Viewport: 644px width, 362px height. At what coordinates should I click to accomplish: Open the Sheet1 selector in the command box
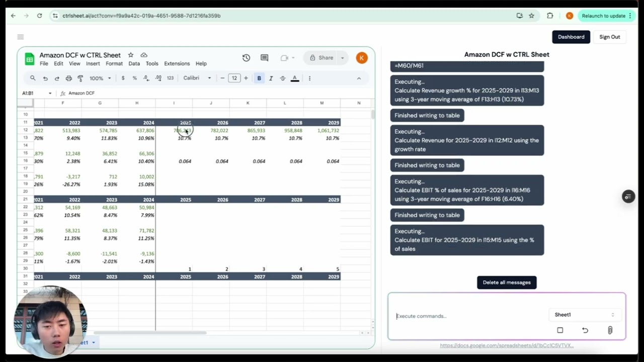click(585, 315)
